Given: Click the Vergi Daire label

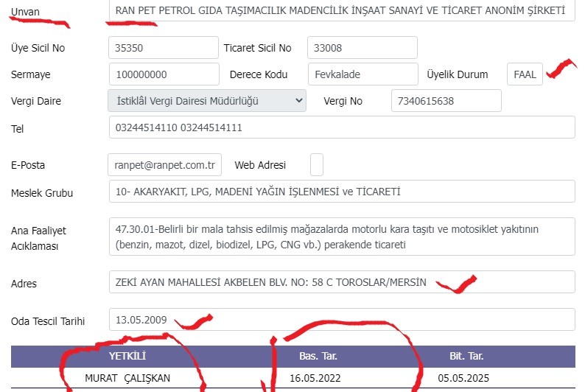Looking at the screenshot, I should click(36, 101).
